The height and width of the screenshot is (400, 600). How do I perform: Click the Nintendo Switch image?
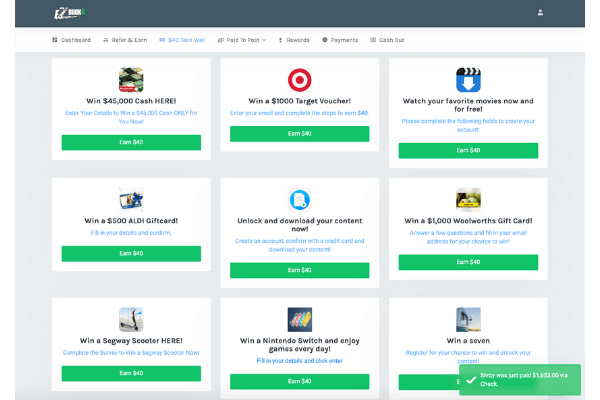coord(300,319)
